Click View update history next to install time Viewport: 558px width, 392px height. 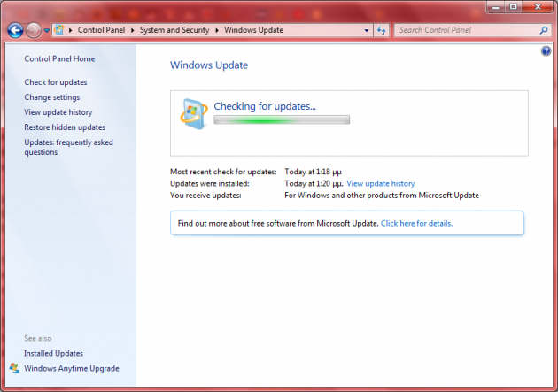(381, 183)
